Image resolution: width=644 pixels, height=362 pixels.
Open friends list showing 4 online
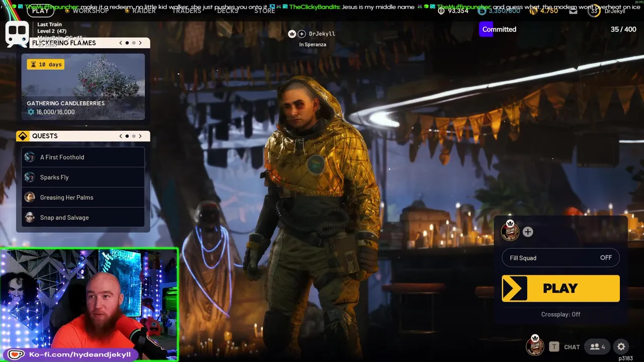click(598, 346)
